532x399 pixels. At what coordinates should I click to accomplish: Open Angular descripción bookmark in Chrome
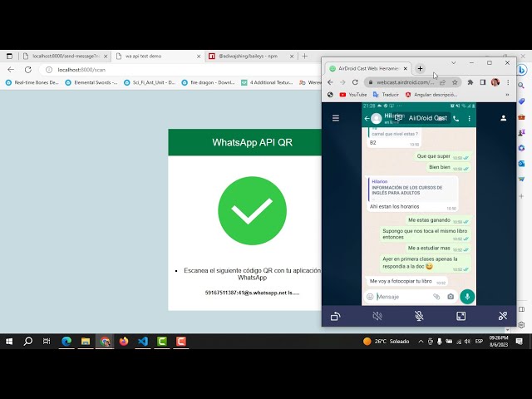[x=431, y=95]
